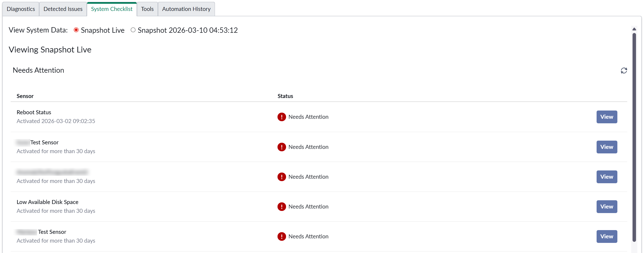View the Low Available Disk Space sensor

click(x=606, y=207)
